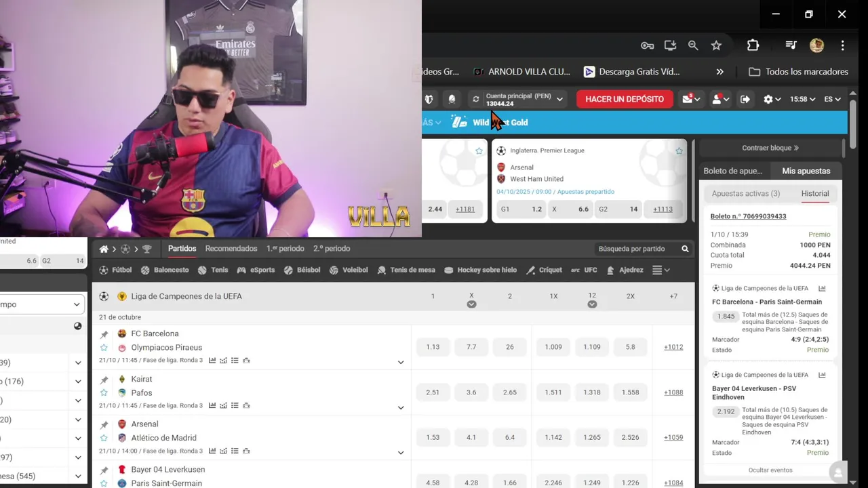Open the Chrome three-dot menu

(x=842, y=45)
